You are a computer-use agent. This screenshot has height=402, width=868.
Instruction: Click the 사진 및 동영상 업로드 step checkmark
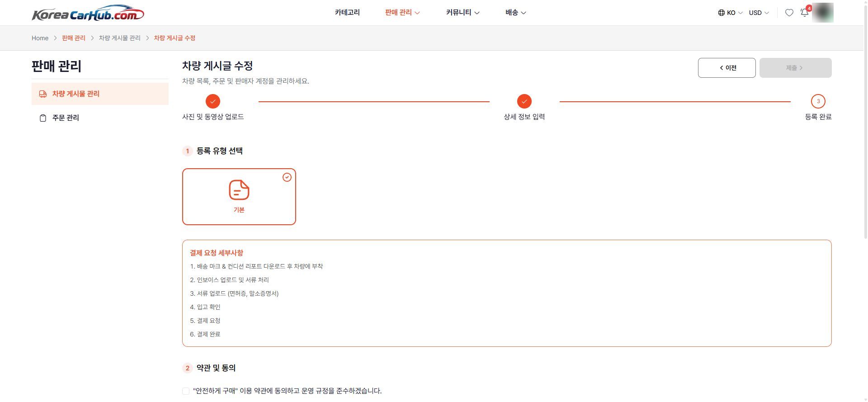click(213, 101)
